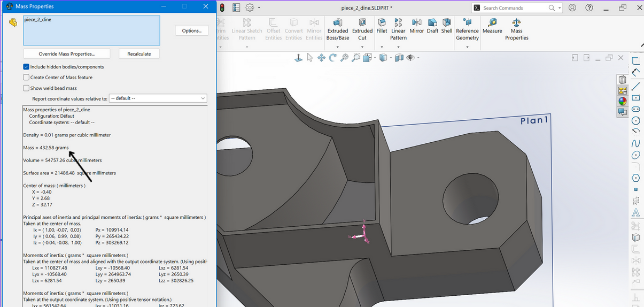
Task: Click the Extruded Boss/Base tool icon
Action: point(338,23)
